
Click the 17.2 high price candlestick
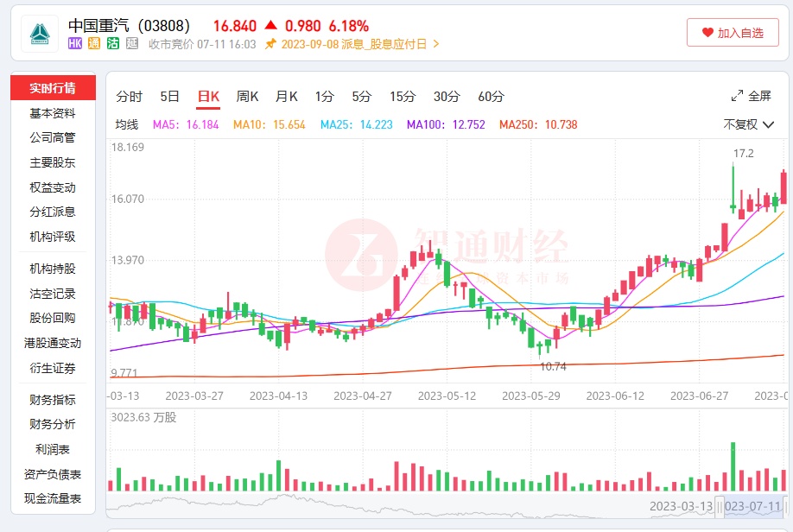(733, 187)
